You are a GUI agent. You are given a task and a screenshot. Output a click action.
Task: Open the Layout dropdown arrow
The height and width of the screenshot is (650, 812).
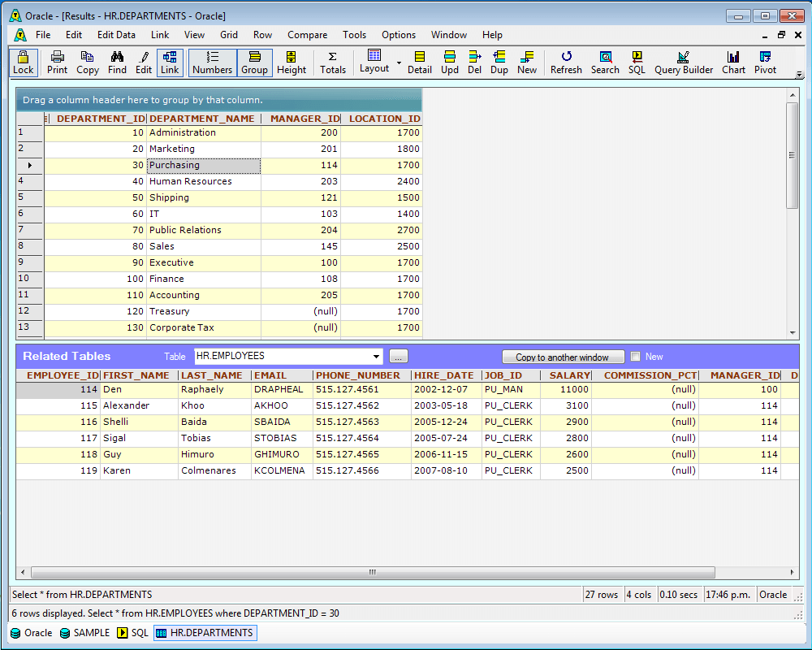pos(399,63)
